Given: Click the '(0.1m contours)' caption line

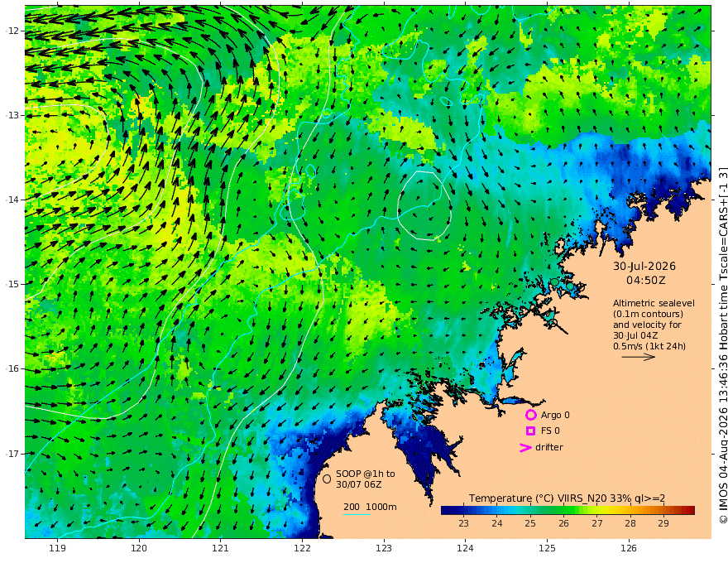Looking at the screenshot, I should pos(648,314).
